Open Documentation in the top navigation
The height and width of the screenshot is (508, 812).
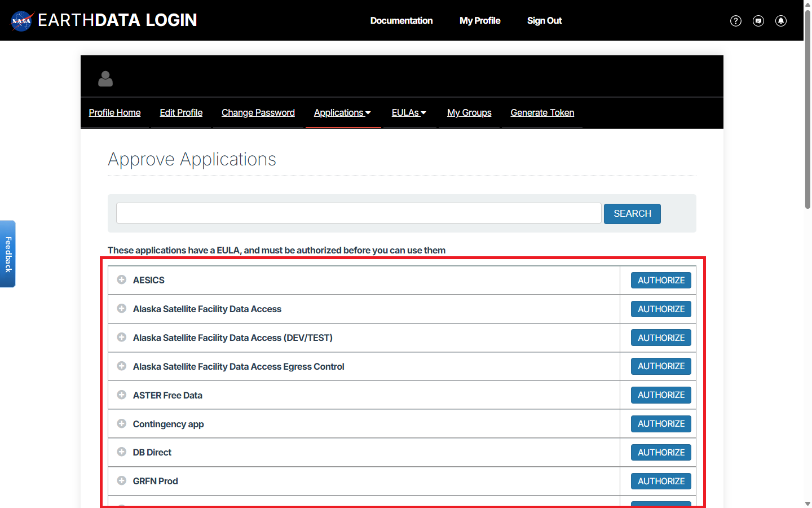[x=401, y=21]
